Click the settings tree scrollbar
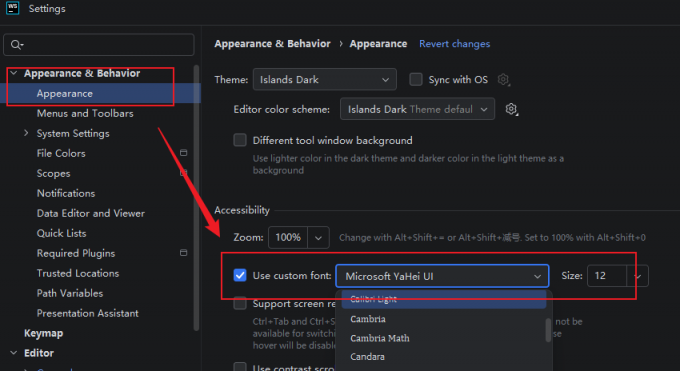Image resolution: width=680 pixels, height=371 pixels. [x=196, y=197]
